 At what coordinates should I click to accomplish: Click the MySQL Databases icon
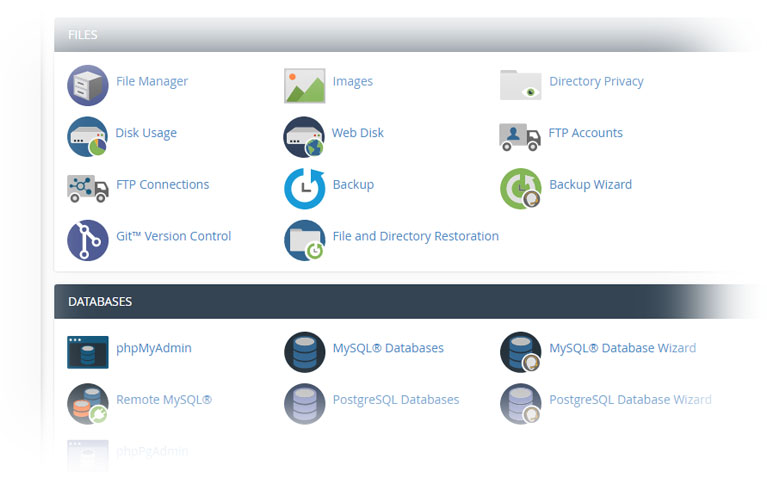point(304,351)
